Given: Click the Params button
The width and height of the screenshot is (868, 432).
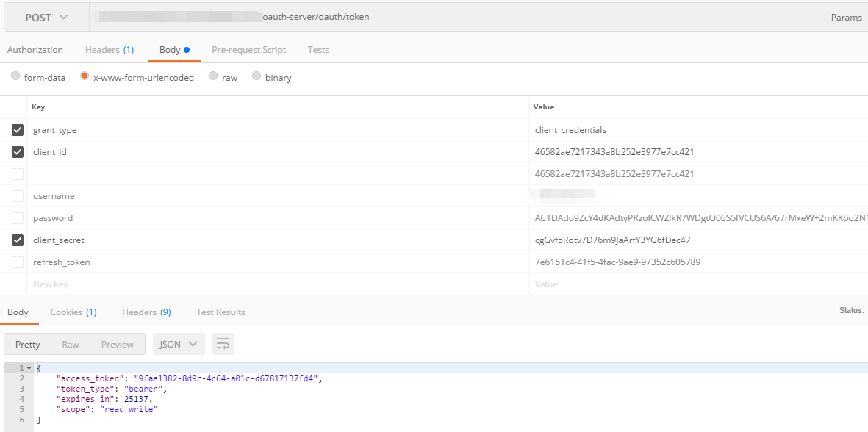Looking at the screenshot, I should (x=846, y=18).
